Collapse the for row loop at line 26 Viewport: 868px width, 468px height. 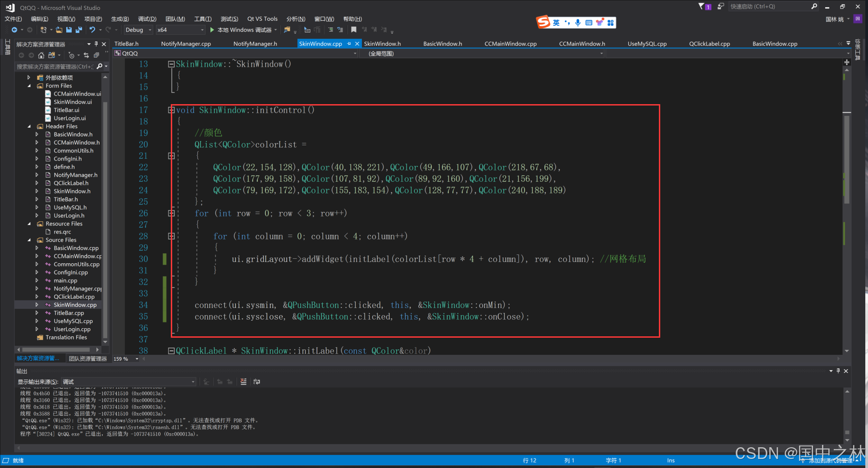[x=171, y=213]
